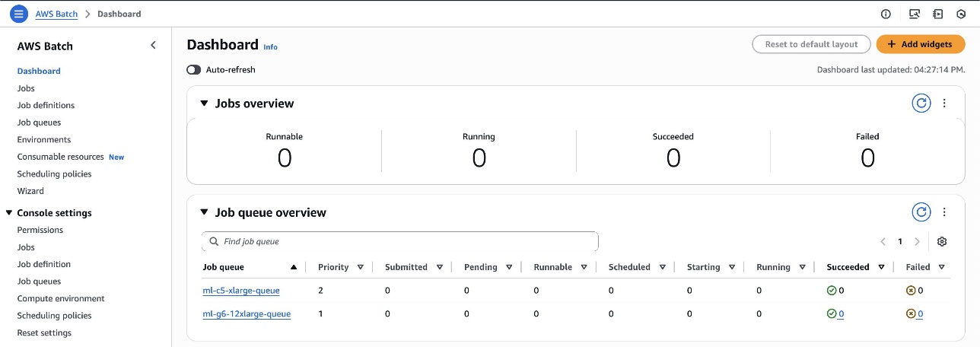Open Job queue overview options menu
The image size is (980, 347).
point(944,212)
